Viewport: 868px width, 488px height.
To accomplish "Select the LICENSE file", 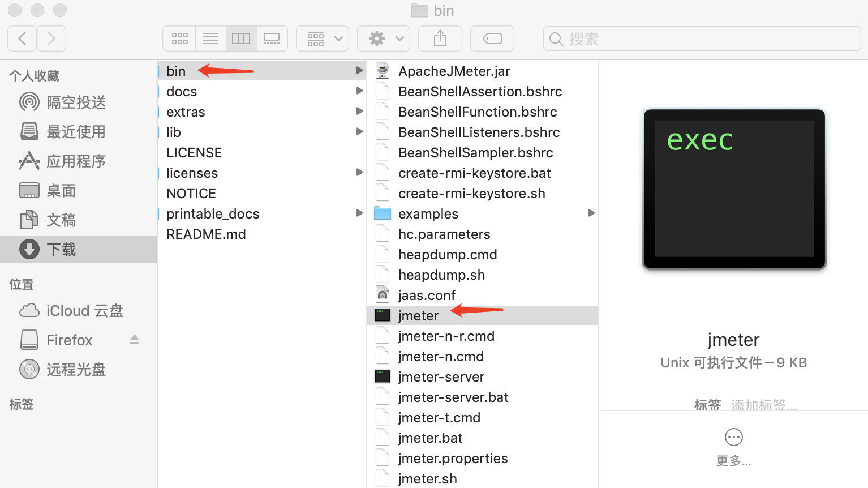I will tap(262, 153).
